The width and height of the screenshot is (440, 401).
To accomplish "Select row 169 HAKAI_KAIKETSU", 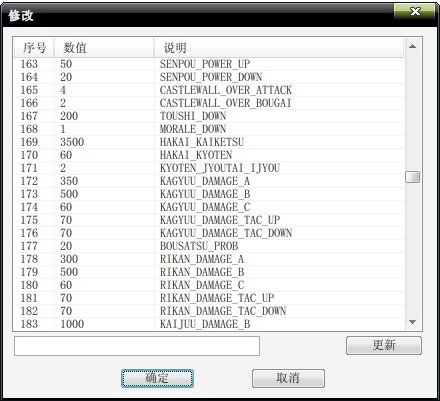I will 209,142.
